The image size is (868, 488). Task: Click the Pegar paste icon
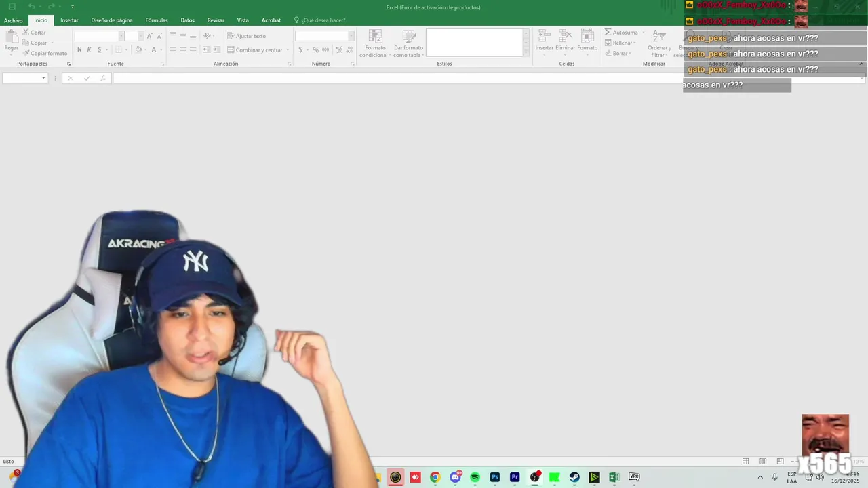(x=12, y=37)
